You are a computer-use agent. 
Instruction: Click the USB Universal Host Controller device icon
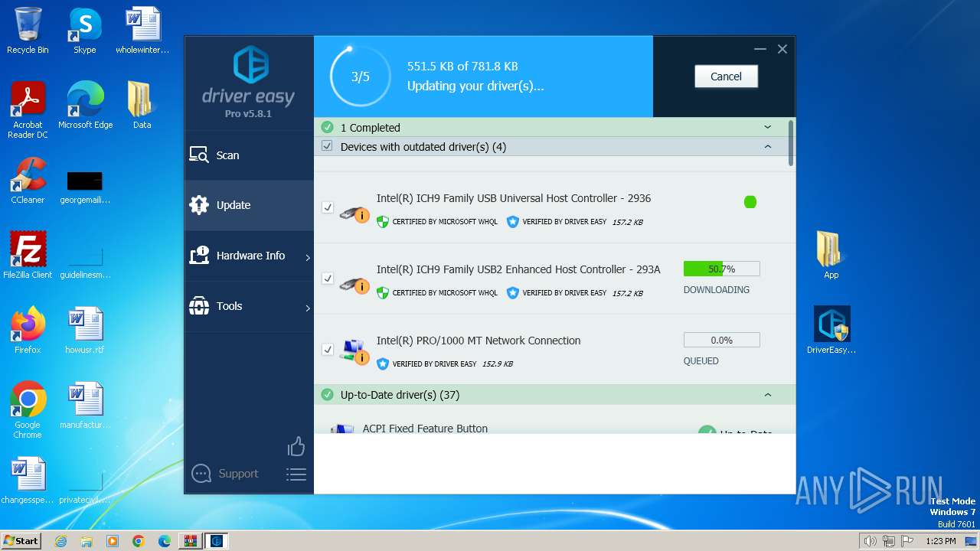pyautogui.click(x=354, y=214)
